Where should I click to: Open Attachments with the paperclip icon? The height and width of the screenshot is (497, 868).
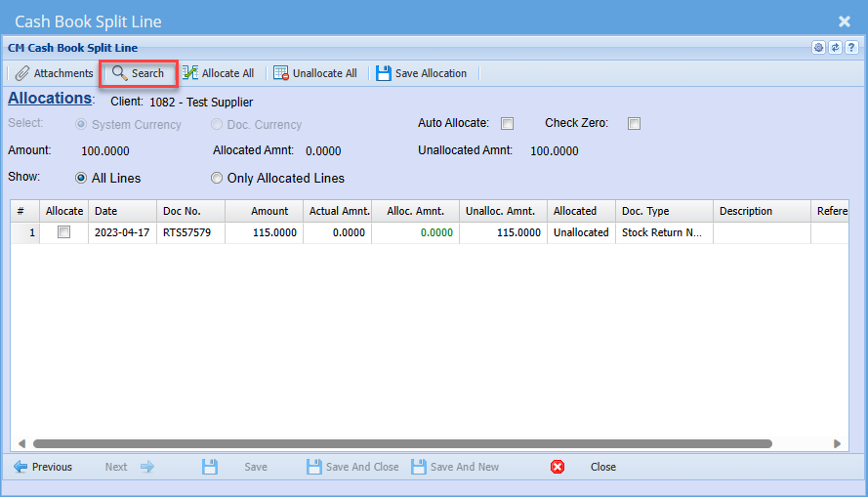[x=22, y=73]
